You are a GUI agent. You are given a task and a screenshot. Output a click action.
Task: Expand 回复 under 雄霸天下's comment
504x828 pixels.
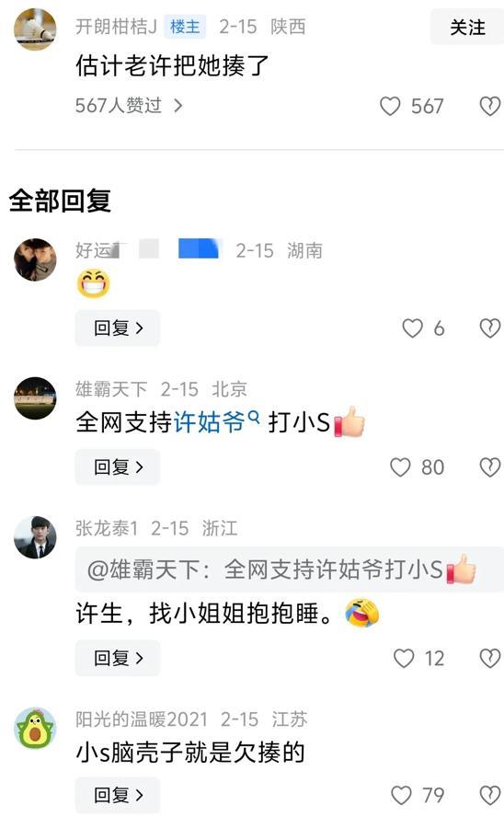[118, 467]
